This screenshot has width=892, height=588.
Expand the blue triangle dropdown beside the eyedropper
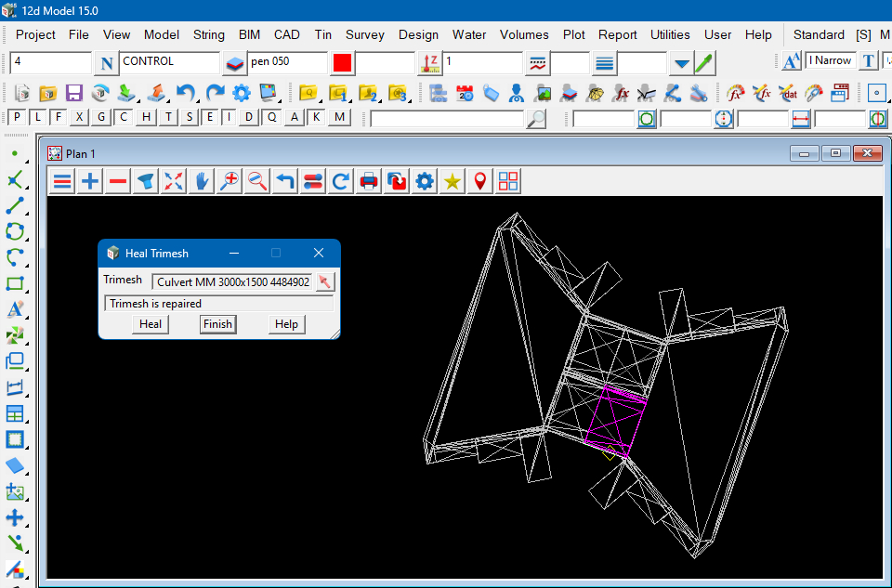point(681,63)
